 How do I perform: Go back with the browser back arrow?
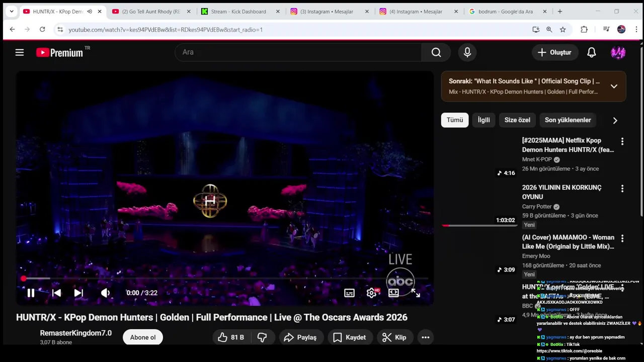pyautogui.click(x=13, y=30)
